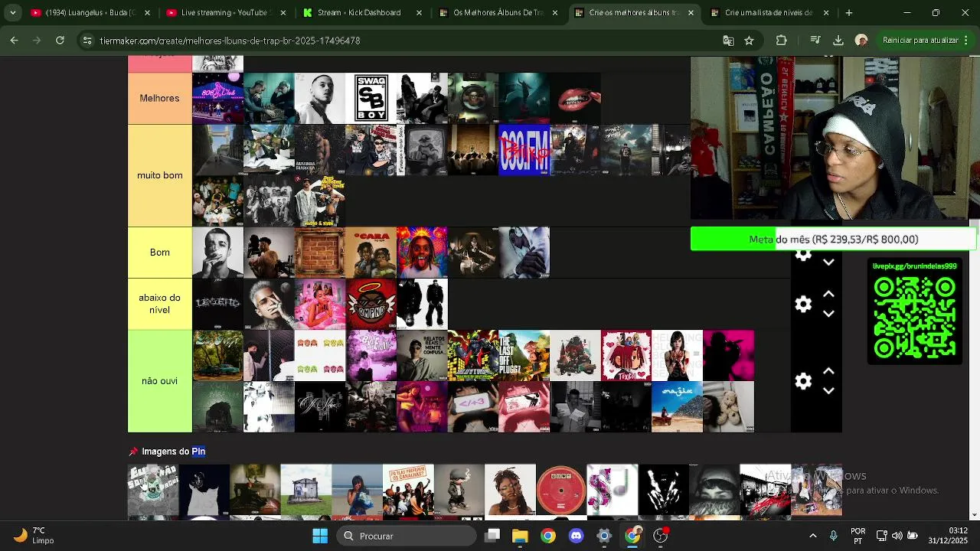Close the 'Live streaming - YouTube' tab
980x551 pixels.
click(x=283, y=13)
